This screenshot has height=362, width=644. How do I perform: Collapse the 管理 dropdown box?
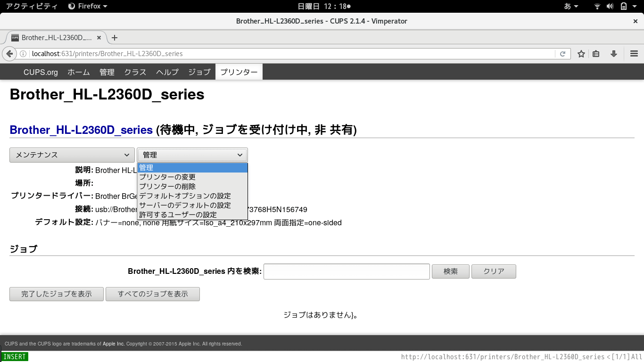[x=192, y=155]
